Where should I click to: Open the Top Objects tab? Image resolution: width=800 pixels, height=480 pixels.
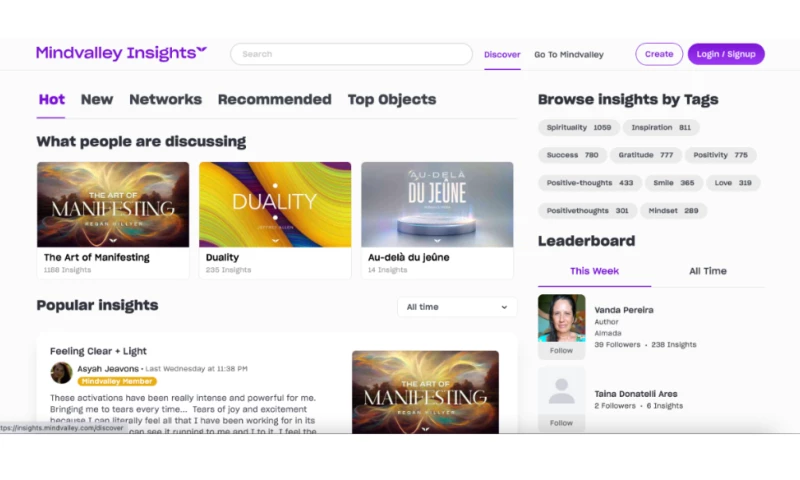(392, 99)
